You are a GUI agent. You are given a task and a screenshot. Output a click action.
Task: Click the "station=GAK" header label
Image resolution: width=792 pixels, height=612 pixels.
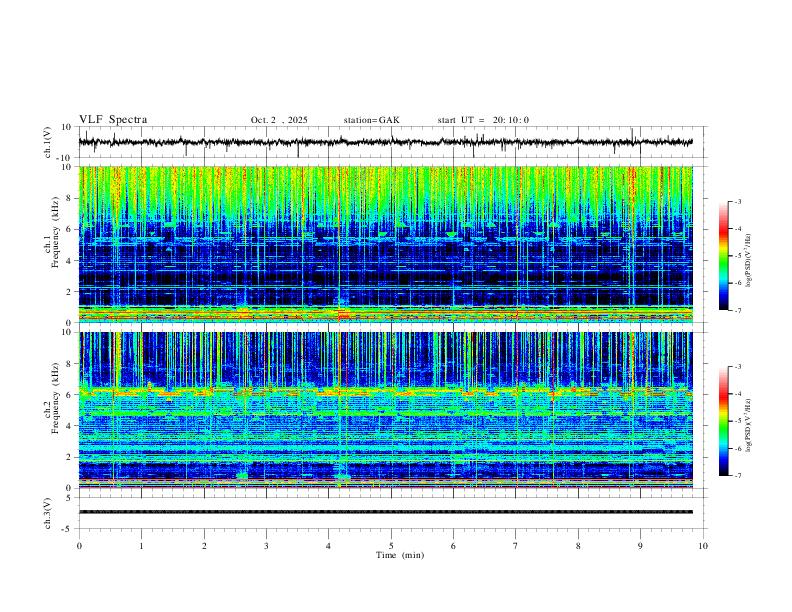click(371, 120)
